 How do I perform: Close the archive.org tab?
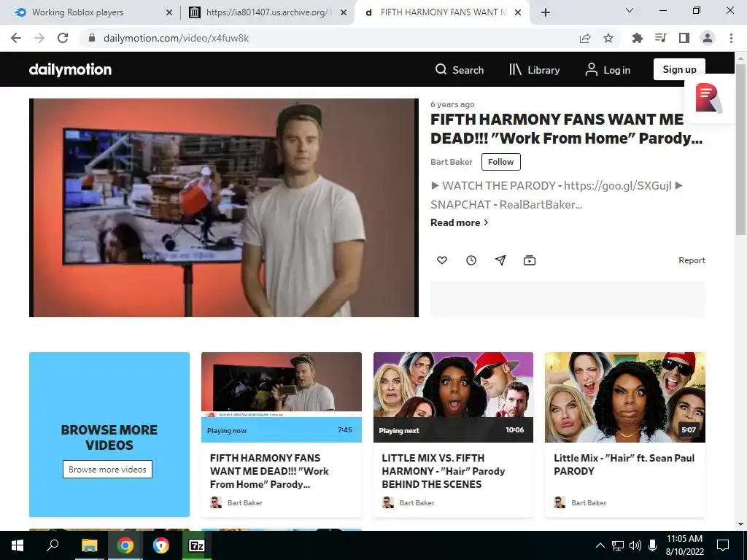344,12
